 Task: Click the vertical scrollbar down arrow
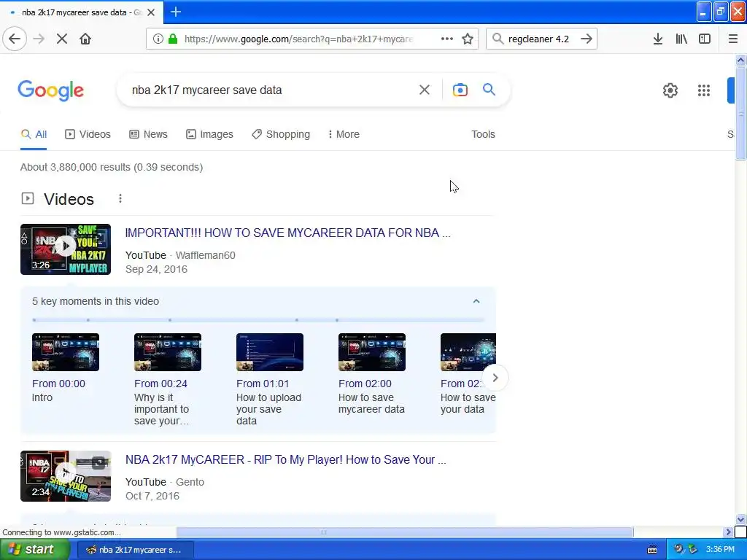740,519
